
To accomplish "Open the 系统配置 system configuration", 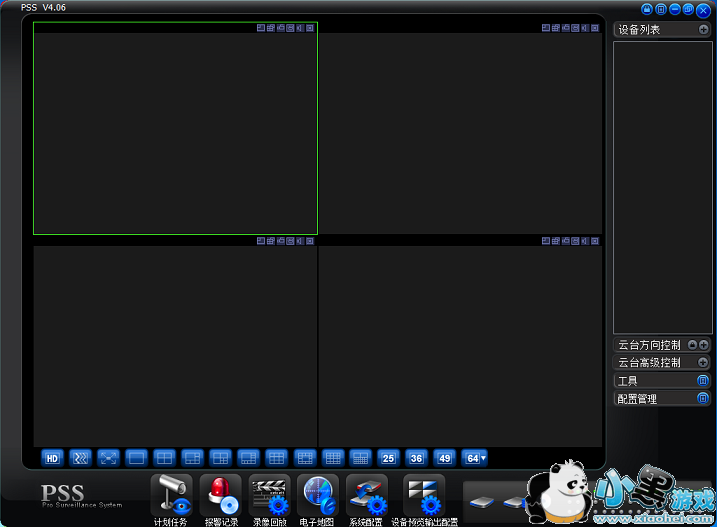I will (367, 495).
